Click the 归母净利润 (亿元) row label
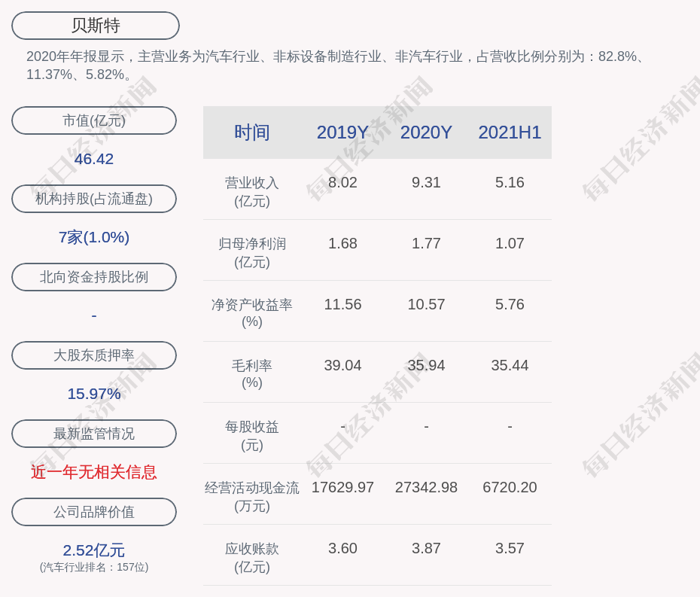Screen dimensions: 700x597 pyautogui.click(x=252, y=253)
